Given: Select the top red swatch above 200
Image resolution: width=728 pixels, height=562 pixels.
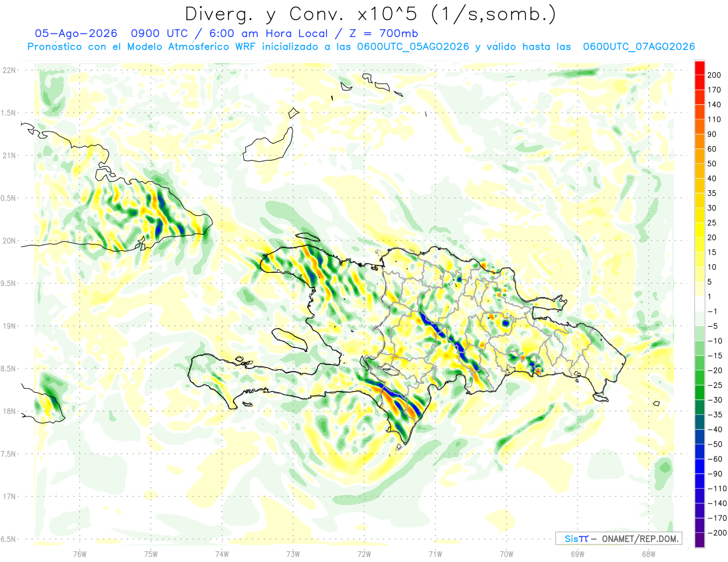Looking at the screenshot, I should [700, 68].
